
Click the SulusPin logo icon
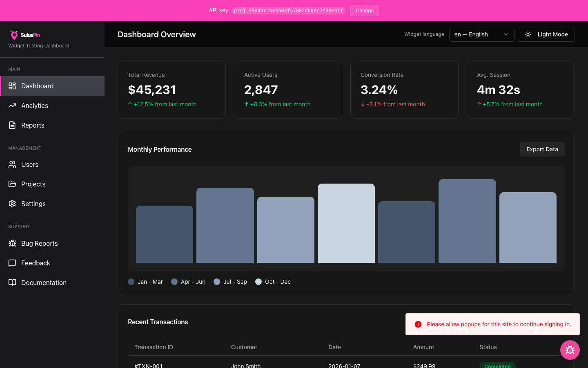tap(14, 35)
